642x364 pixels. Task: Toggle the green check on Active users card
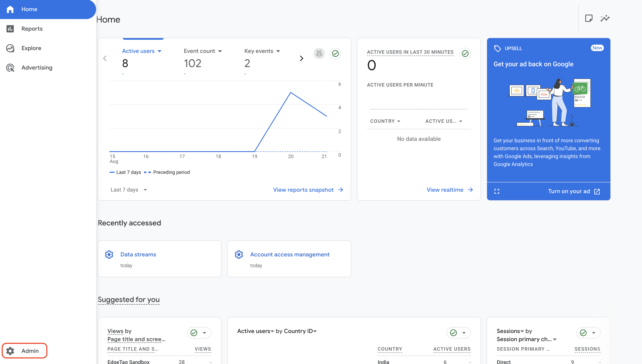click(x=335, y=54)
